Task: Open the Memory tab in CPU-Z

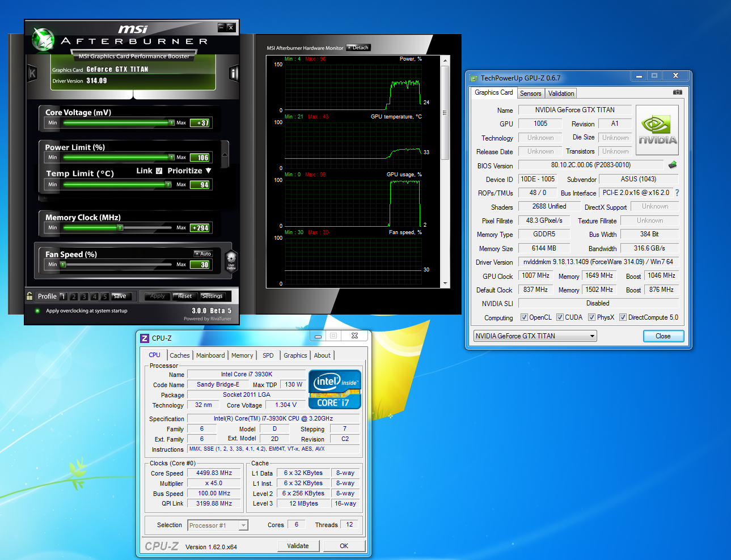Action: (242, 355)
